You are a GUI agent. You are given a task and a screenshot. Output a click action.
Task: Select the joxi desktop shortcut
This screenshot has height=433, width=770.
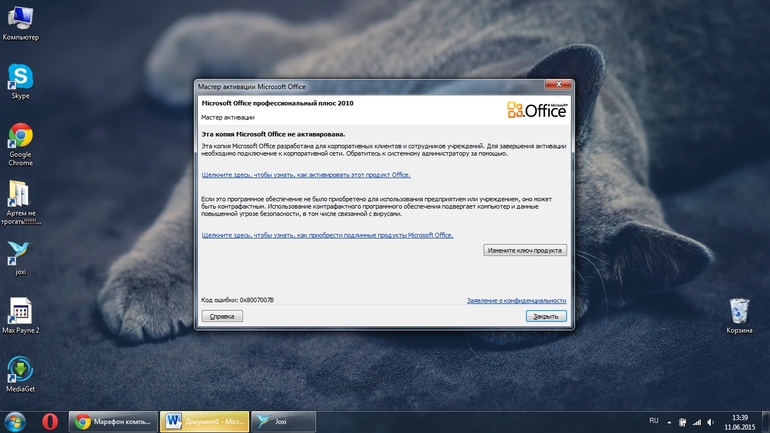point(20,257)
